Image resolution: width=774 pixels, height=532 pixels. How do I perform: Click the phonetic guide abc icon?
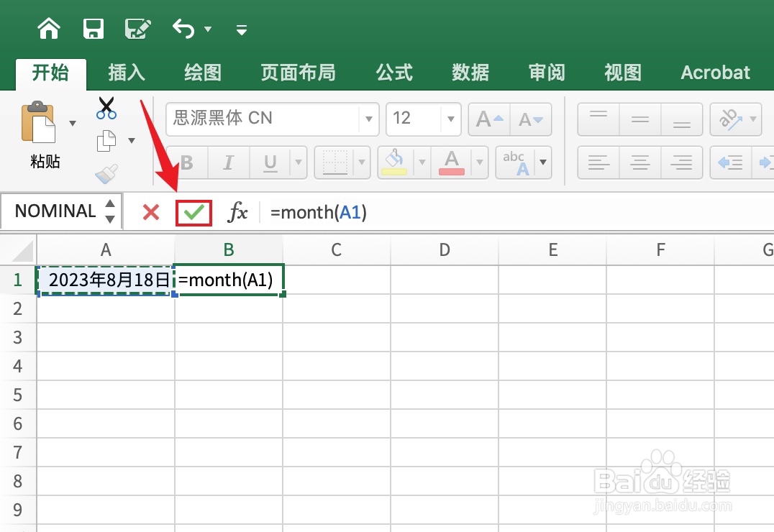click(x=516, y=162)
